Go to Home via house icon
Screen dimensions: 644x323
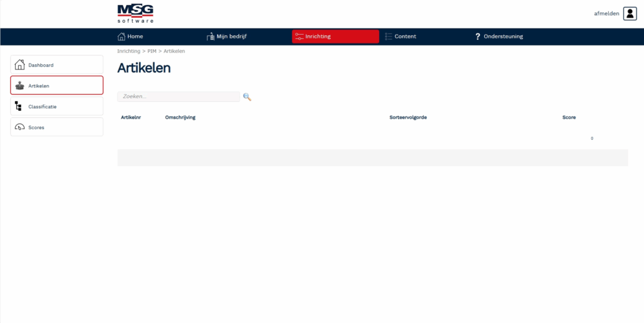click(x=122, y=37)
